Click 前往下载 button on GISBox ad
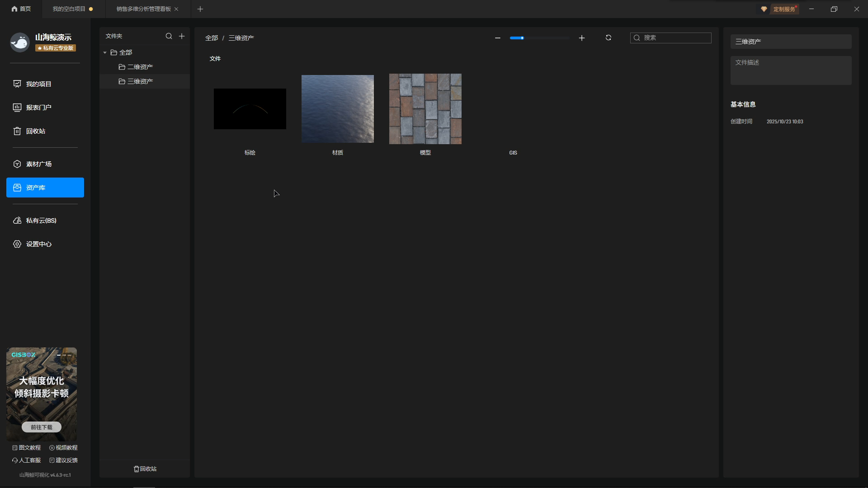This screenshot has height=488, width=868. [42, 427]
